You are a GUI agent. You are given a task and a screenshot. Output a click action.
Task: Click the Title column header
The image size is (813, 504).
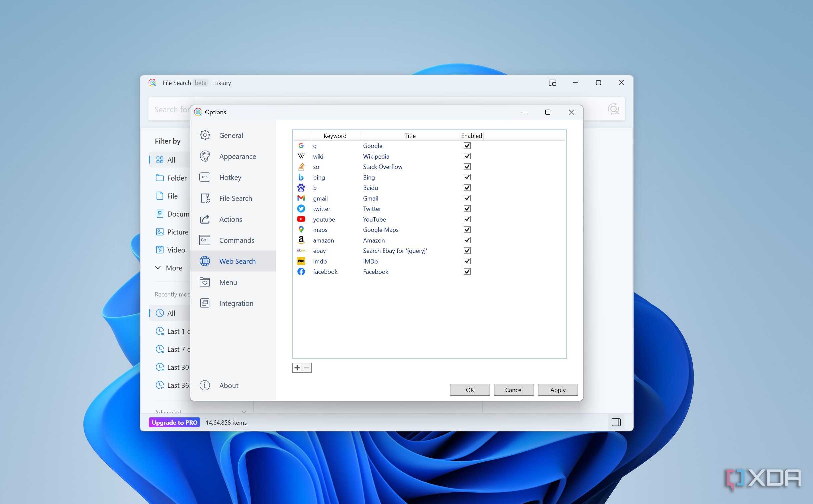click(x=410, y=136)
